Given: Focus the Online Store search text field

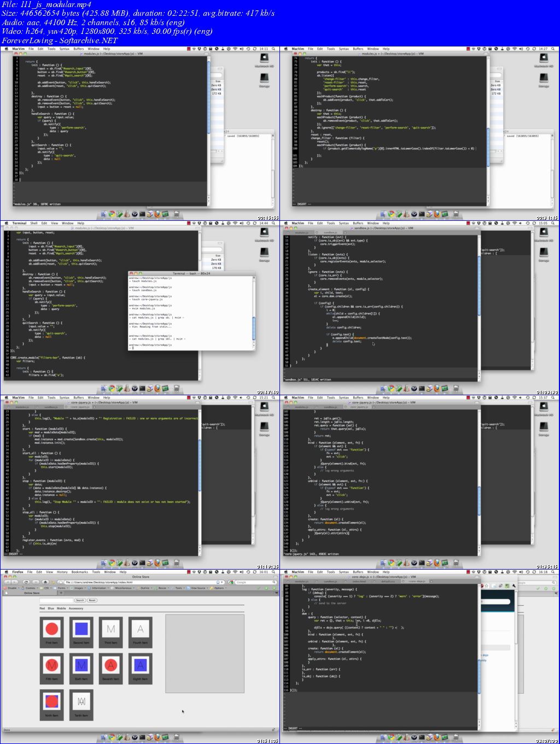Looking at the screenshot, I should (x=56, y=600).
